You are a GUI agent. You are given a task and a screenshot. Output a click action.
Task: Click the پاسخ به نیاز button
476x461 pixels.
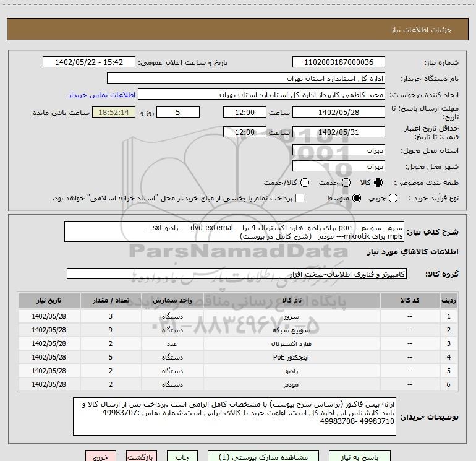360,457
